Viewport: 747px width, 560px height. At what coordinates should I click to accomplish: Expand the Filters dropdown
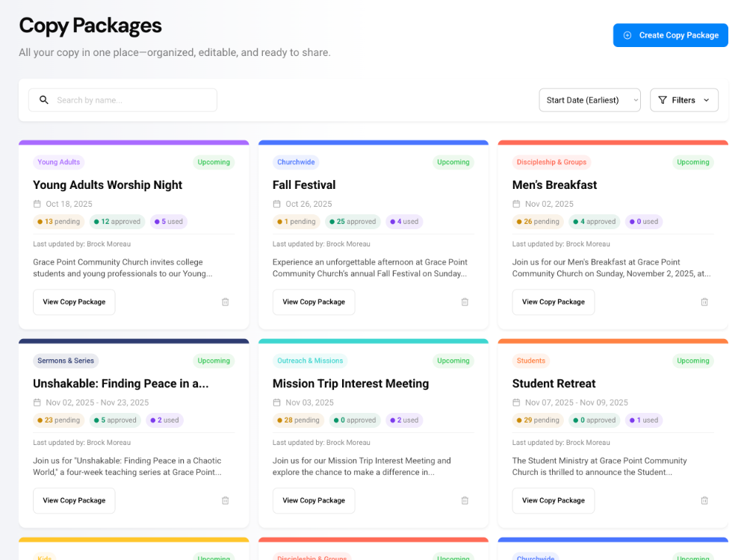coord(684,100)
